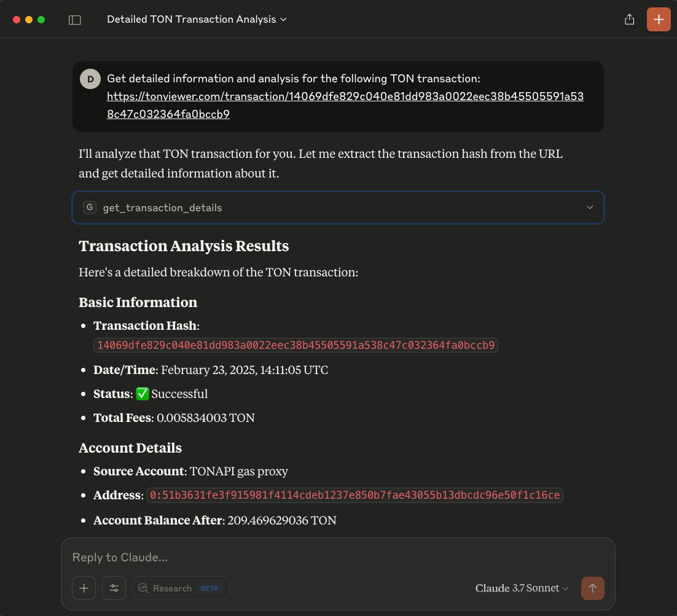Click the green checkmark beside Successful status
The image size is (677, 616).
tap(142, 393)
